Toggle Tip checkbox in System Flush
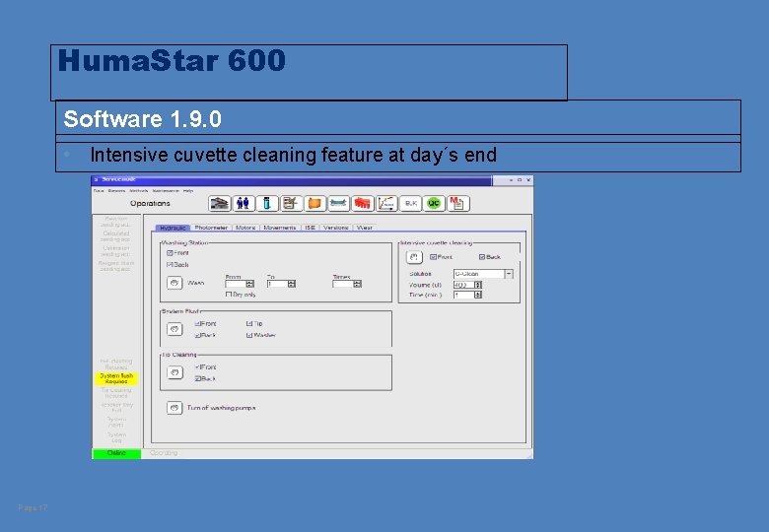 tap(249, 323)
